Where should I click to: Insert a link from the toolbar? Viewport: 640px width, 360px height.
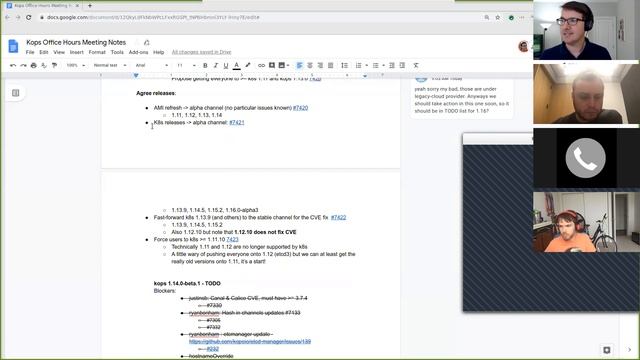(x=261, y=65)
